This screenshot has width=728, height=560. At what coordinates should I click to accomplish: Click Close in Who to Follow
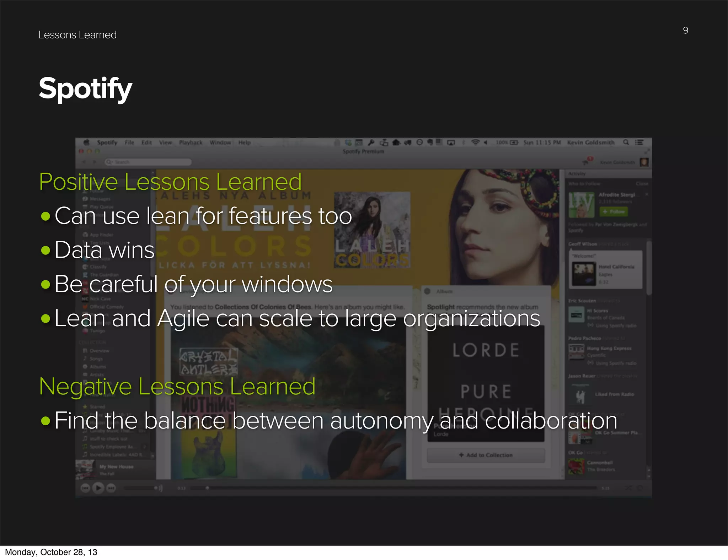coord(642,184)
